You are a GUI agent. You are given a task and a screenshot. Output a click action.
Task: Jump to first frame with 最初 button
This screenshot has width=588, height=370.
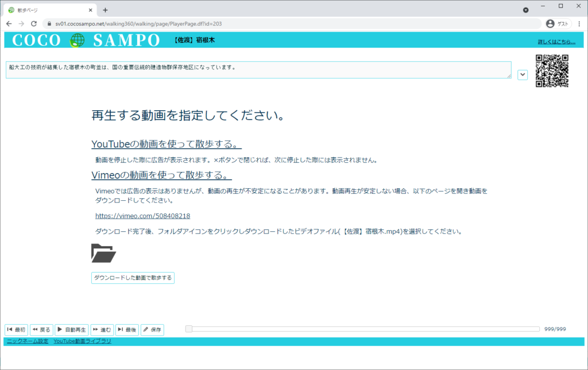17,329
